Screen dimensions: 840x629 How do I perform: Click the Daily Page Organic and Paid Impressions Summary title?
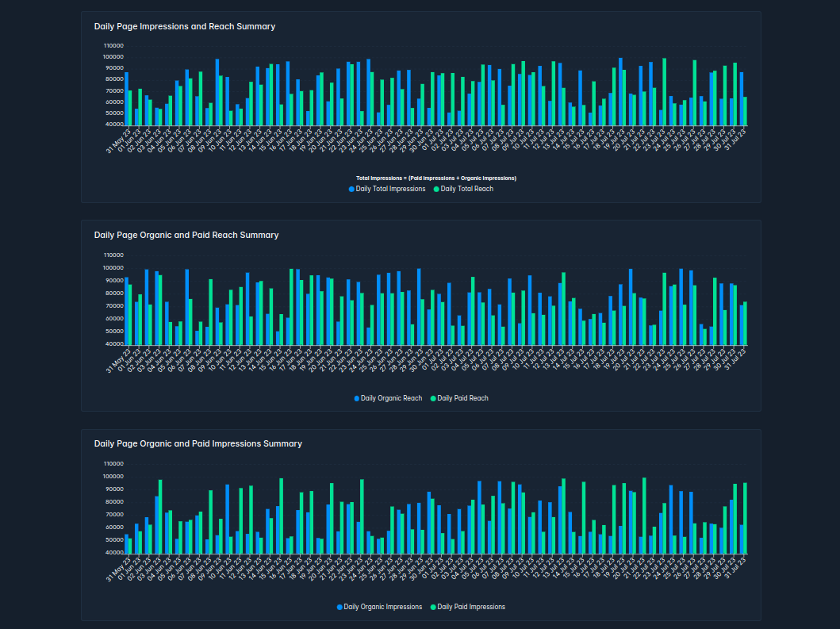[x=198, y=443]
